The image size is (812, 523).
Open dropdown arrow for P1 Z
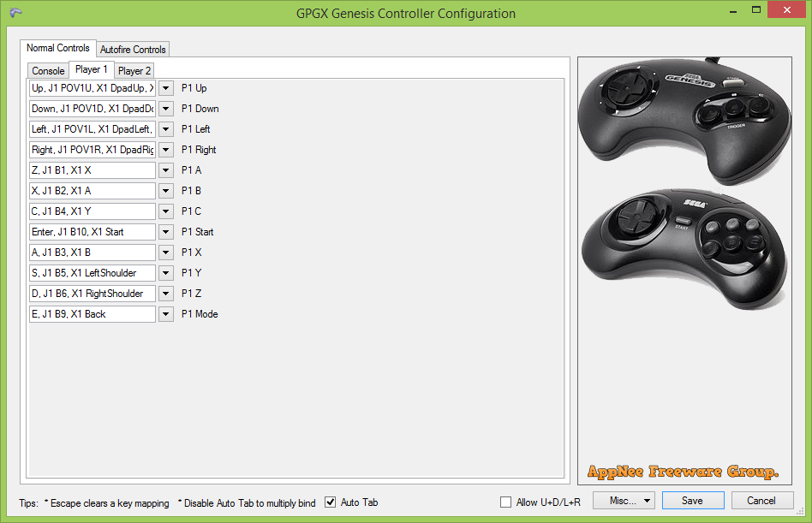(x=165, y=294)
